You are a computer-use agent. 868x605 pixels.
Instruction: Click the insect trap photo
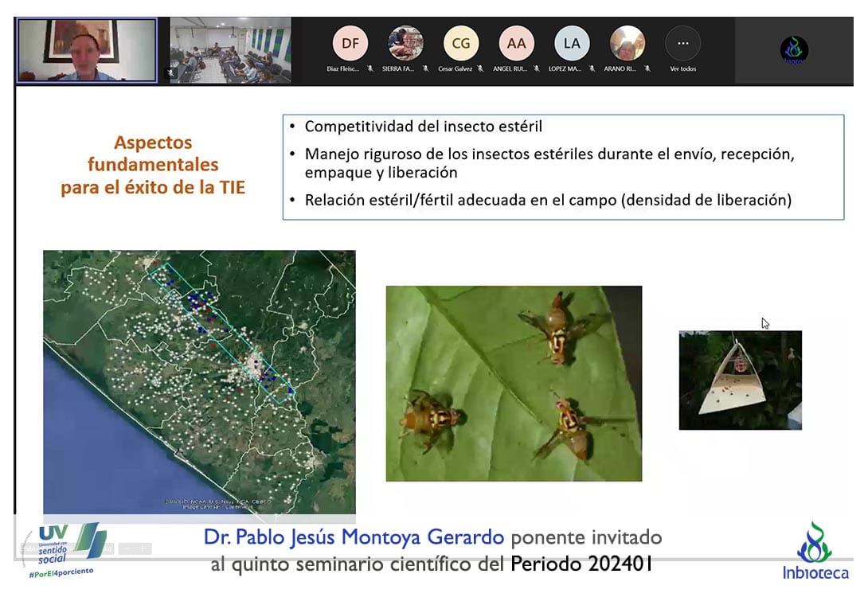click(x=740, y=381)
